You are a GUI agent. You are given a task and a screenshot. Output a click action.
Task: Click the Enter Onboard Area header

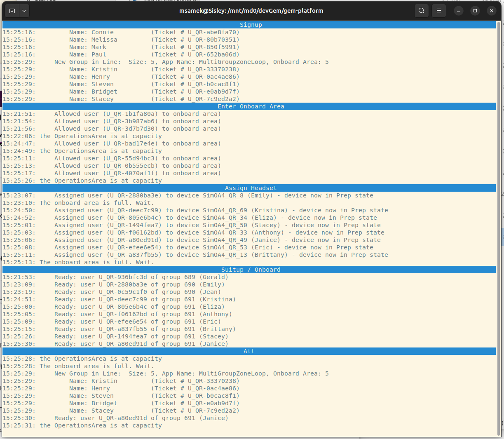coord(251,106)
